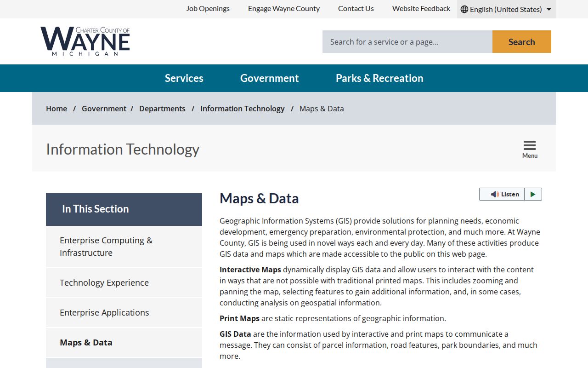Select Departments in the breadcrumb trail
The image size is (588, 368).
[x=162, y=109]
